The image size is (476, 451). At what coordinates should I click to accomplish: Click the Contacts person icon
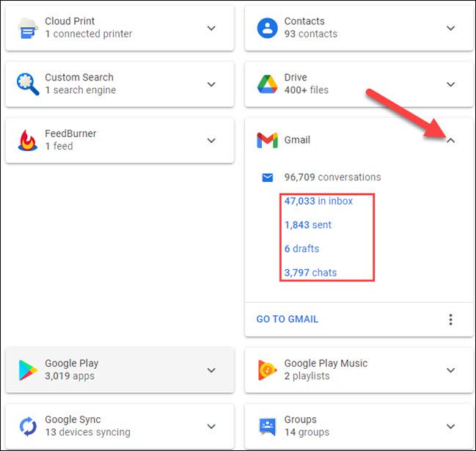pyautogui.click(x=267, y=28)
